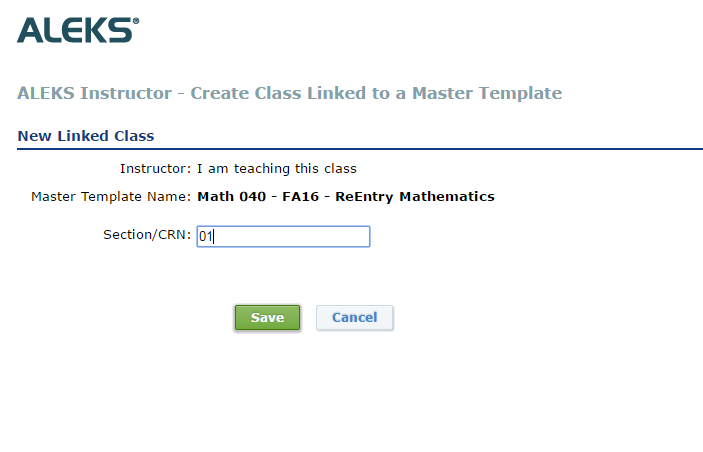703x452 pixels.
Task: Select the Master Template Name label
Action: tap(111, 196)
